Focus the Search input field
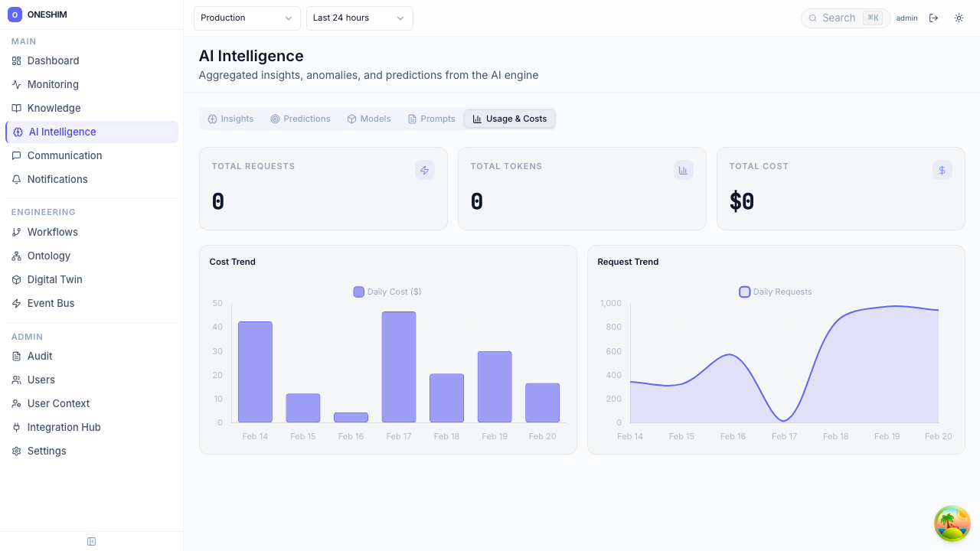 [x=840, y=18]
